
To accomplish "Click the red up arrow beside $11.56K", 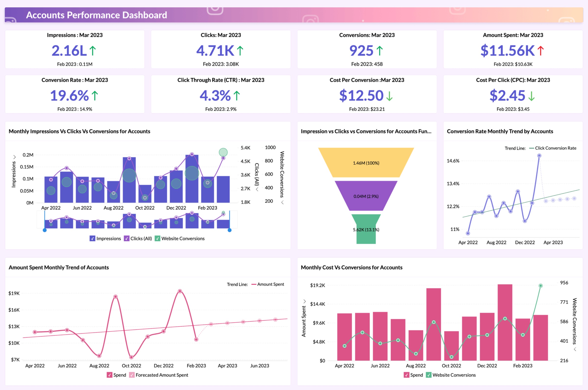I will [x=540, y=51].
